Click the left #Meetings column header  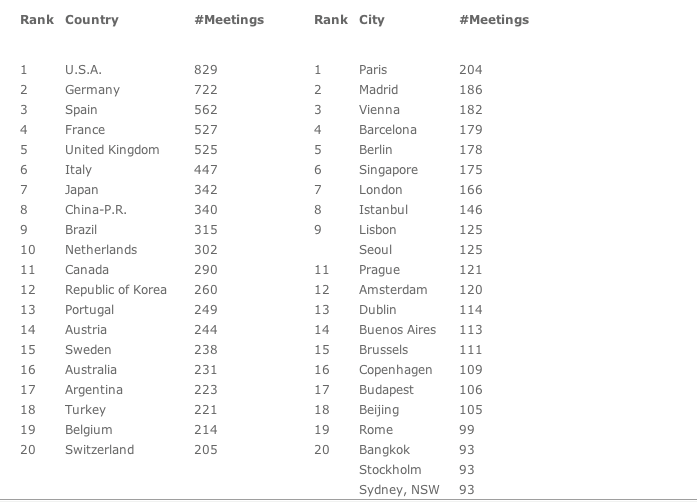point(229,20)
